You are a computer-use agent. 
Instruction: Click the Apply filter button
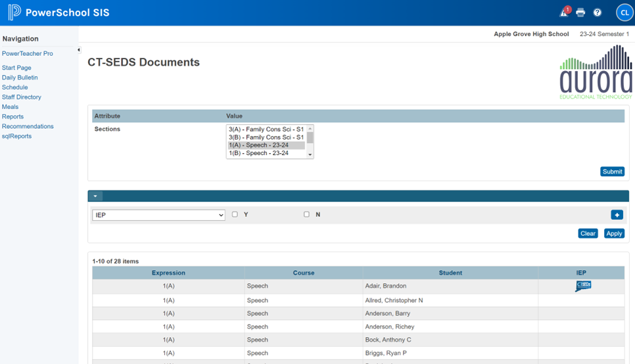pos(614,233)
